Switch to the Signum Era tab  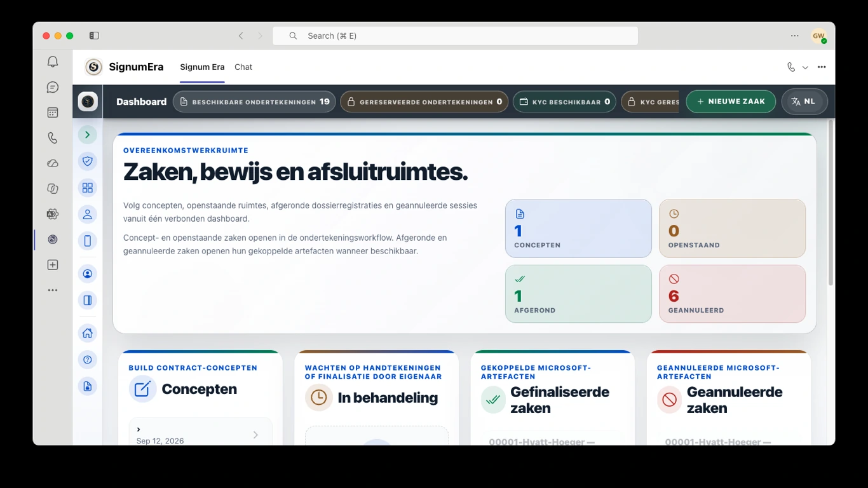click(202, 67)
